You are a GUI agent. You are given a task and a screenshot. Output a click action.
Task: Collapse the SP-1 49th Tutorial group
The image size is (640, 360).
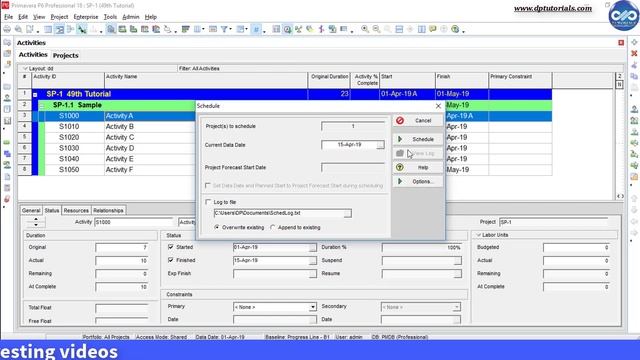click(35, 94)
